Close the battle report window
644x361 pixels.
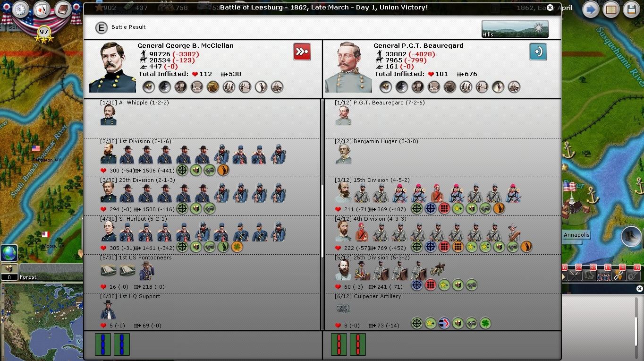pos(550,8)
